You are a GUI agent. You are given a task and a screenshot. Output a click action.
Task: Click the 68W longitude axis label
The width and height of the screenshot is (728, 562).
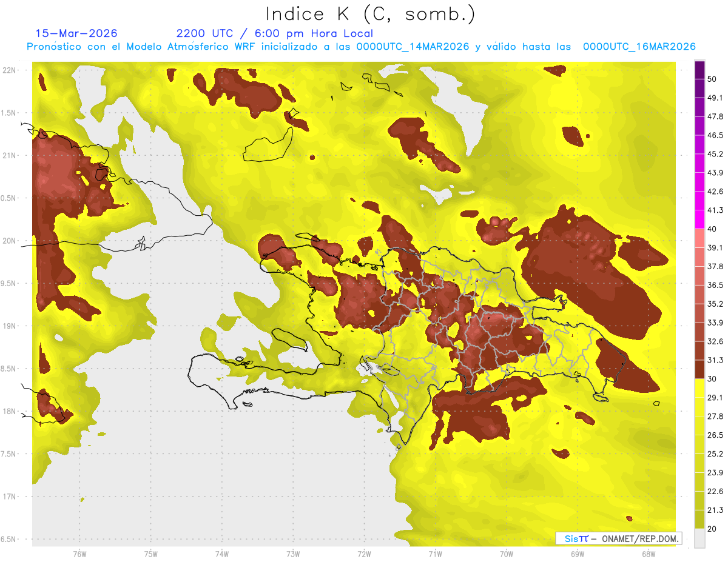[x=648, y=554]
